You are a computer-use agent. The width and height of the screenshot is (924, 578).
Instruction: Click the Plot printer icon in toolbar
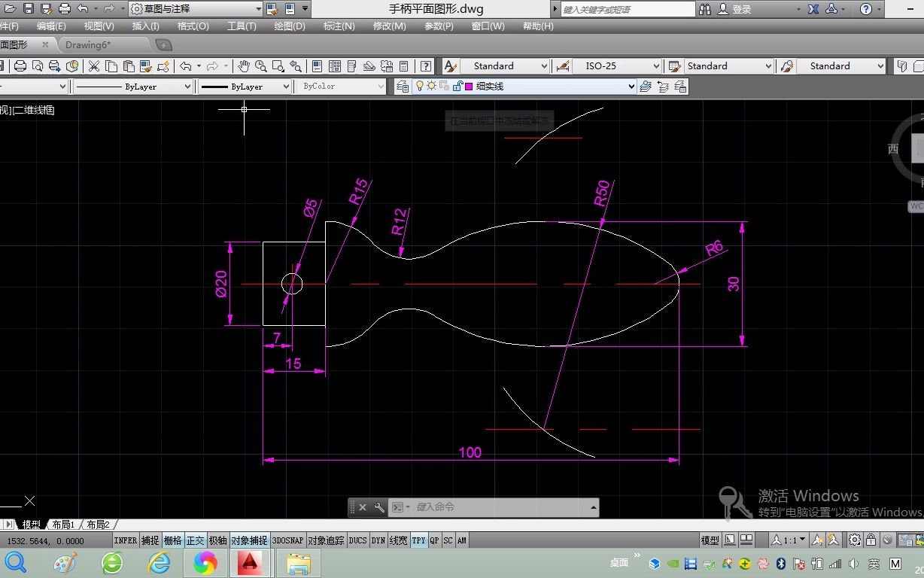20,66
